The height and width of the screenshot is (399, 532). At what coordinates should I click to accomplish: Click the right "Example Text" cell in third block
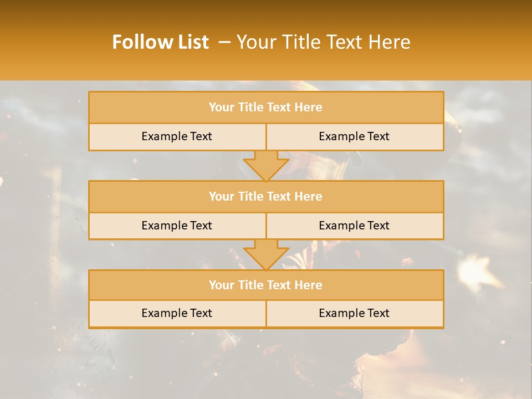pyautogui.click(x=355, y=314)
